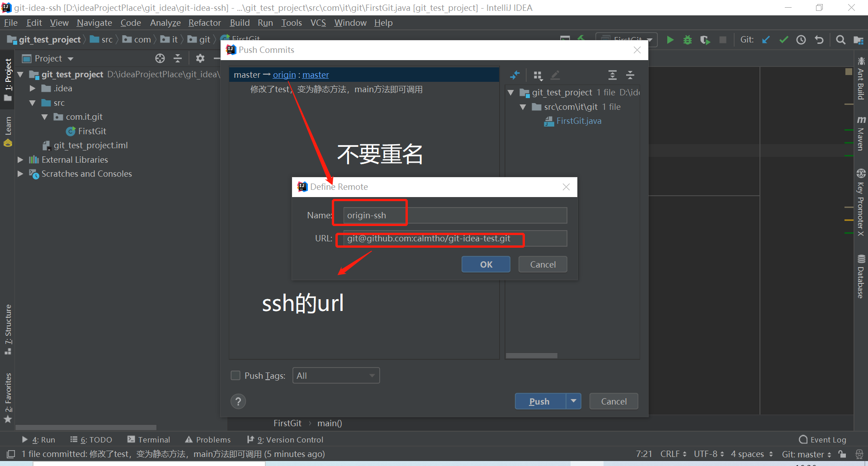This screenshot has width=868, height=466.
Task: Click the inspector face icon in status bar
Action: [859, 454]
